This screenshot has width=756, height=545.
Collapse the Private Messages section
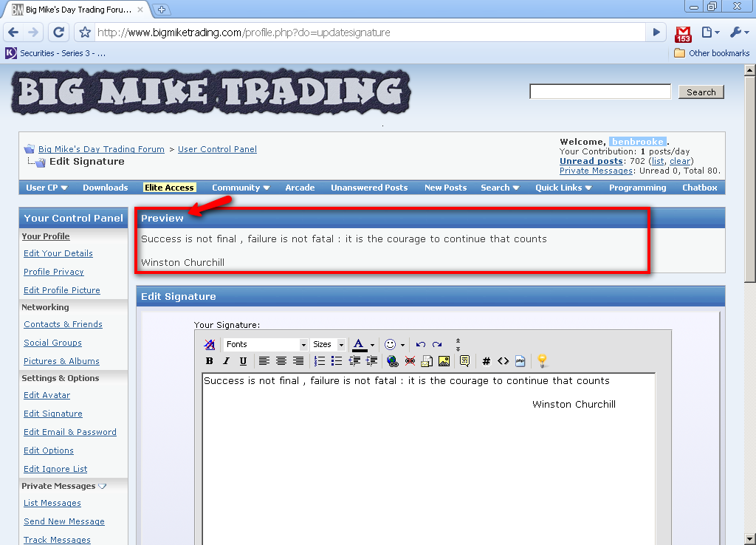tap(102, 486)
